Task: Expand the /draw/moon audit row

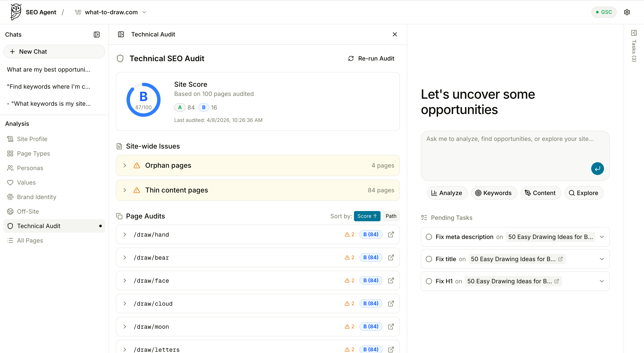Action: [125, 327]
